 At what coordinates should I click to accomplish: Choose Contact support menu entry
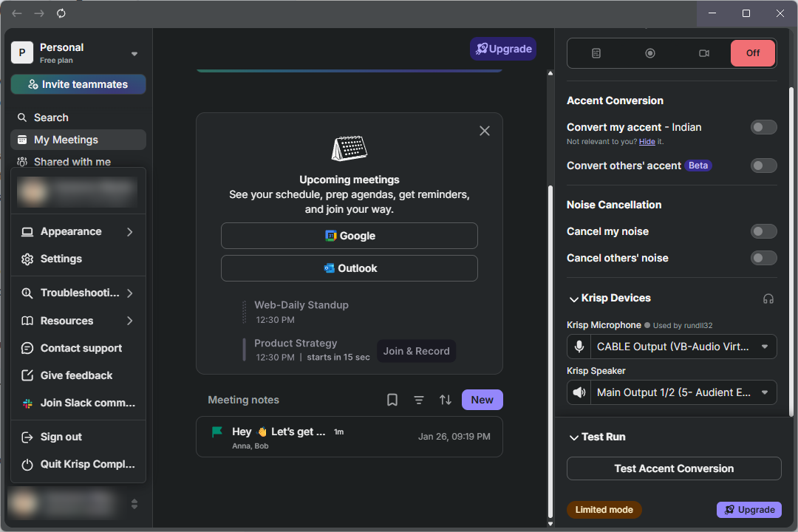[x=78, y=348]
